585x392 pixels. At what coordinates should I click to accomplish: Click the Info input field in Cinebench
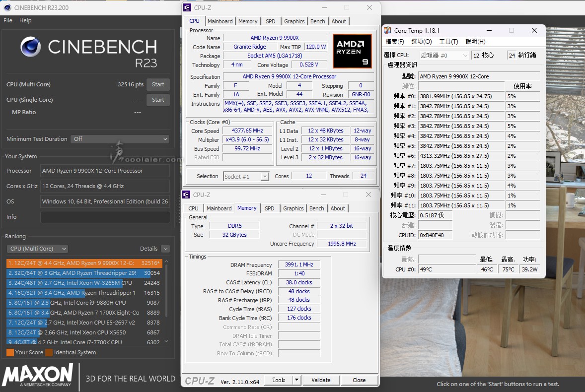click(x=105, y=217)
